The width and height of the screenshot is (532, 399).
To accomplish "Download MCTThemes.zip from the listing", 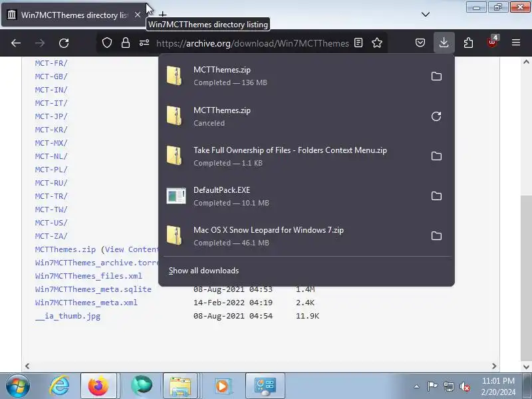I will coord(65,249).
